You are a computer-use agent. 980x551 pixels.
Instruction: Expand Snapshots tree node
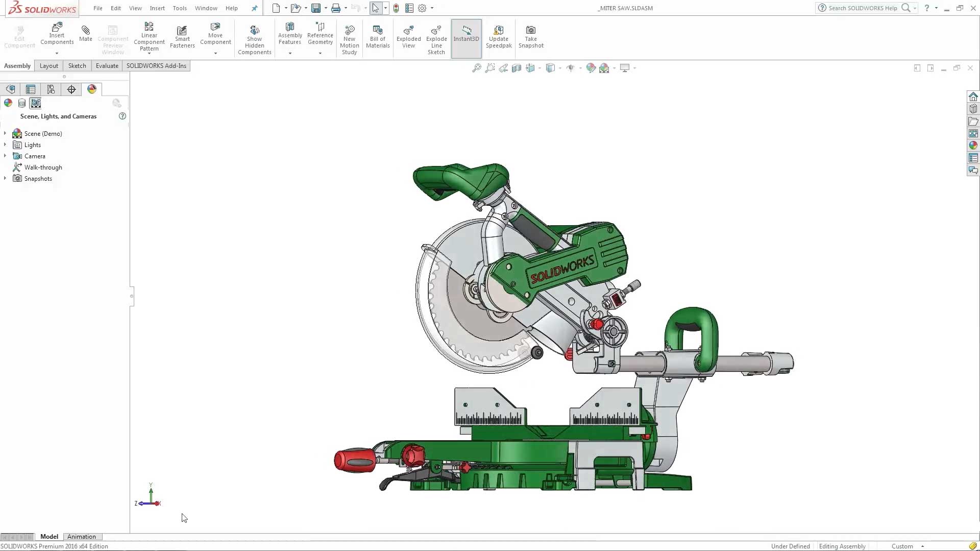click(x=5, y=178)
